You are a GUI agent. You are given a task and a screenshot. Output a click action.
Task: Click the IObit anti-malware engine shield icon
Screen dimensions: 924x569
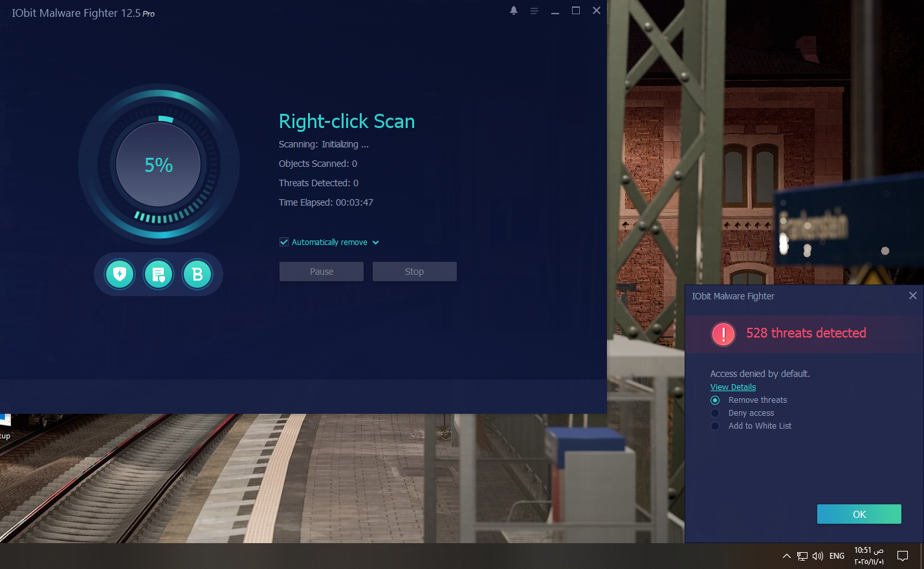(120, 274)
